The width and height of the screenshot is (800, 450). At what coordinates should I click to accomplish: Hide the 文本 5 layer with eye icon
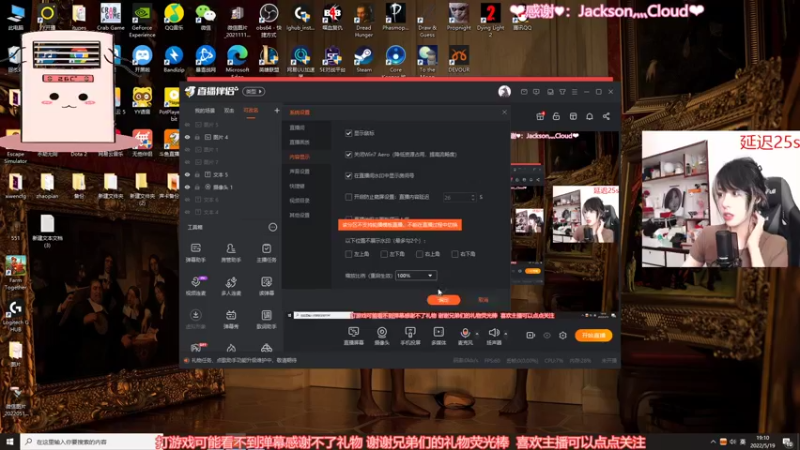point(187,174)
